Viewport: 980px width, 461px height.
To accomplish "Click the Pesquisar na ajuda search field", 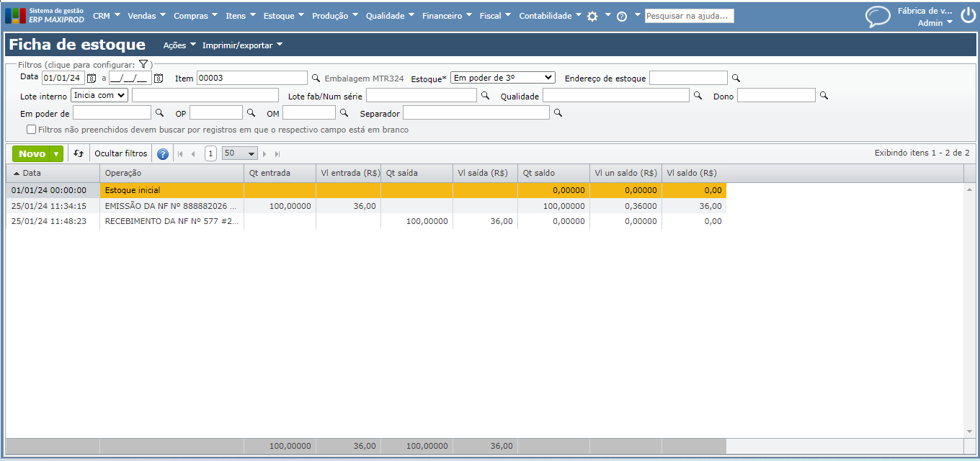I will click(x=689, y=16).
